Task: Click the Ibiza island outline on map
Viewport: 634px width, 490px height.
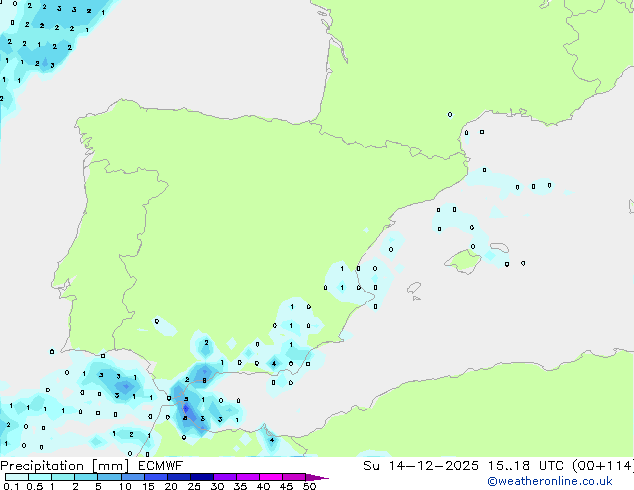Action: click(414, 288)
